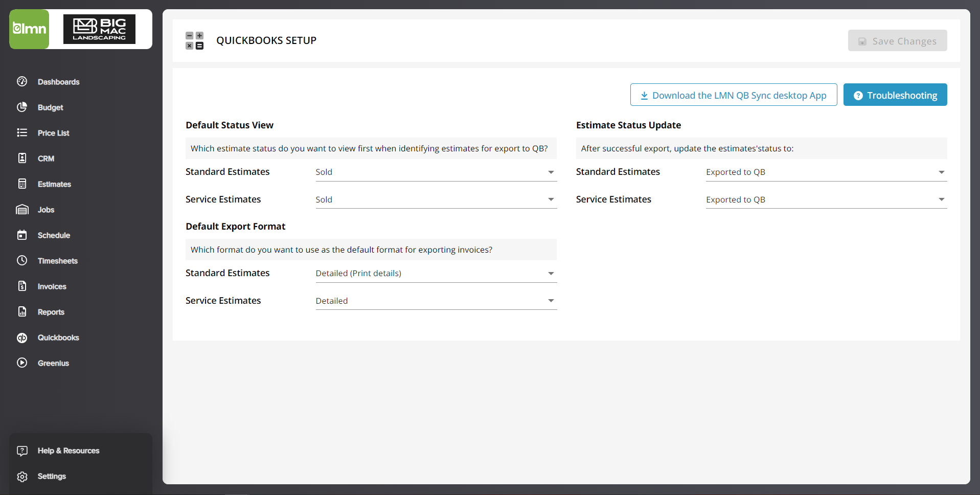Click the Save Changes floppy disk icon
Image resolution: width=980 pixels, height=495 pixels.
862,41
